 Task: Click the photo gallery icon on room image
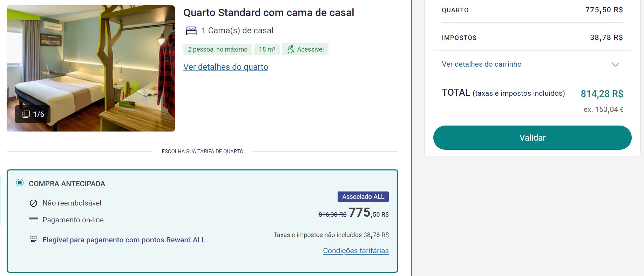point(26,114)
